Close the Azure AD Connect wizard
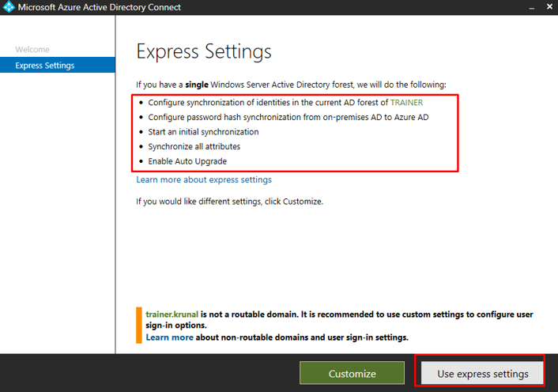This screenshot has height=392, width=558. [549, 8]
